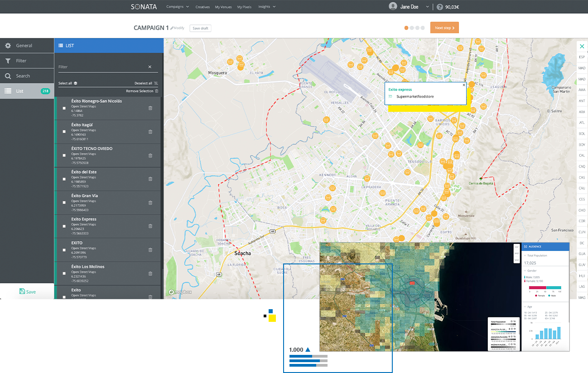Open the My Venues page
Screen dimensions: 588x373
point(223,7)
